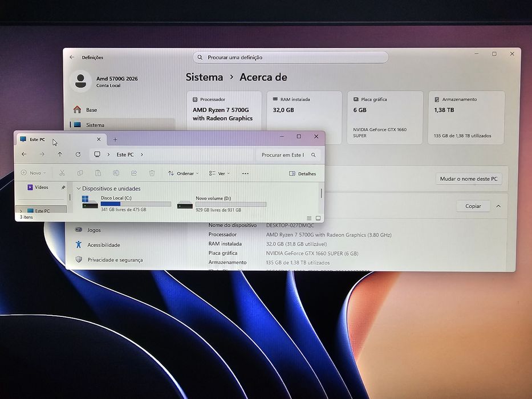532x399 pixels.
Task: Select the Disco Local (C:) drive
Action: pos(126,203)
